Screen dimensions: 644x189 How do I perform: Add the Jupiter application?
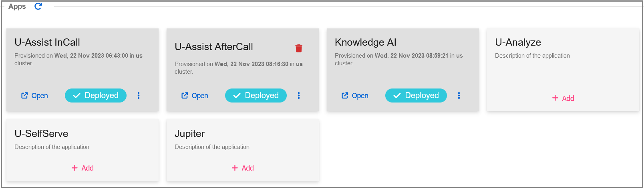click(243, 168)
